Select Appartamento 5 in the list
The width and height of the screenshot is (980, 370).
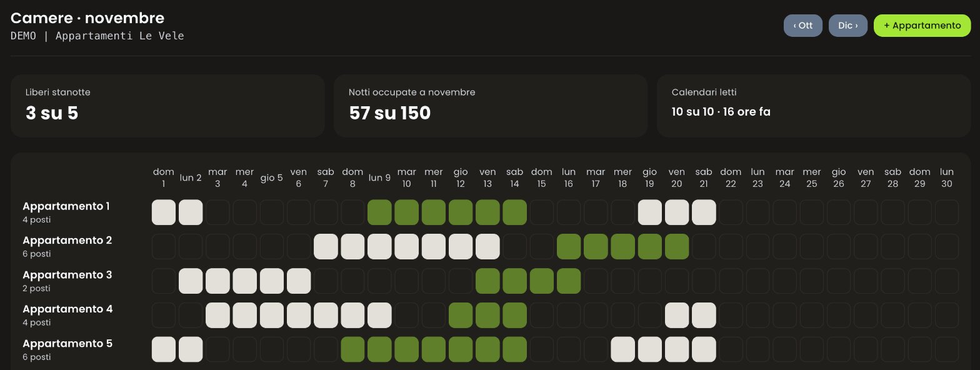pos(67,344)
